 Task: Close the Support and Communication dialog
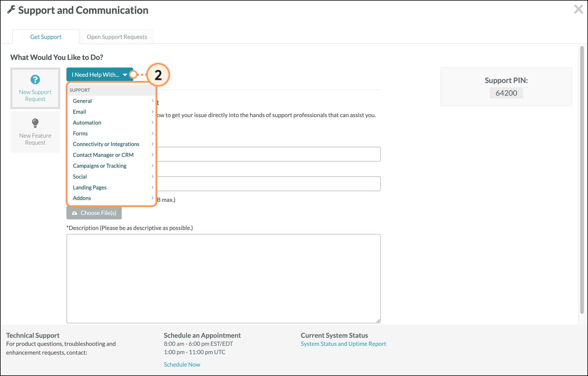point(578,9)
